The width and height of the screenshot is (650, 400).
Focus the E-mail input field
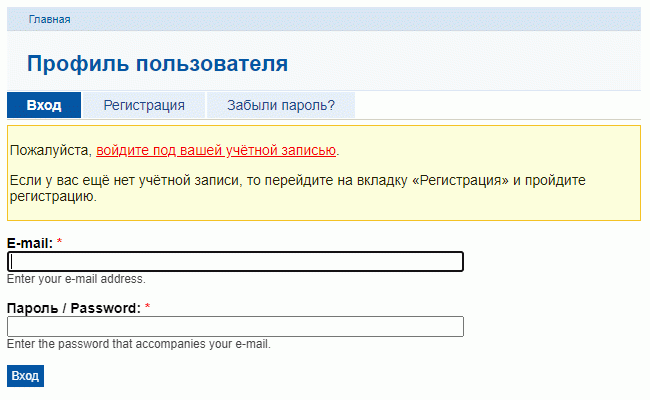[235, 262]
